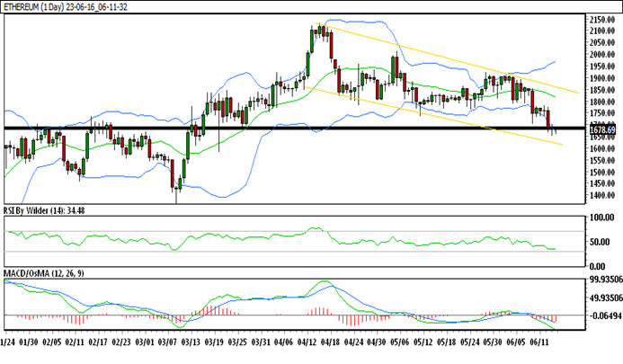623x364 pixels.
Task: Click the 04/30 date label
Action: (x=377, y=342)
